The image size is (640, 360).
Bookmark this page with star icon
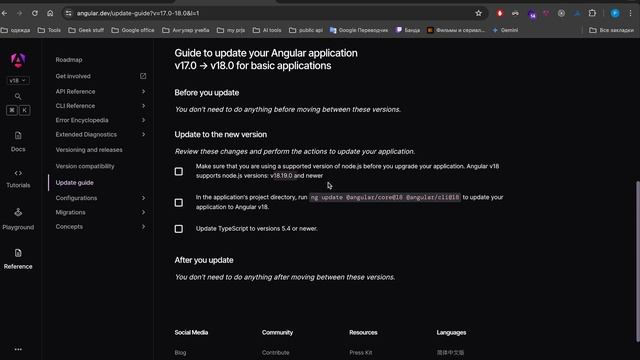tap(478, 13)
